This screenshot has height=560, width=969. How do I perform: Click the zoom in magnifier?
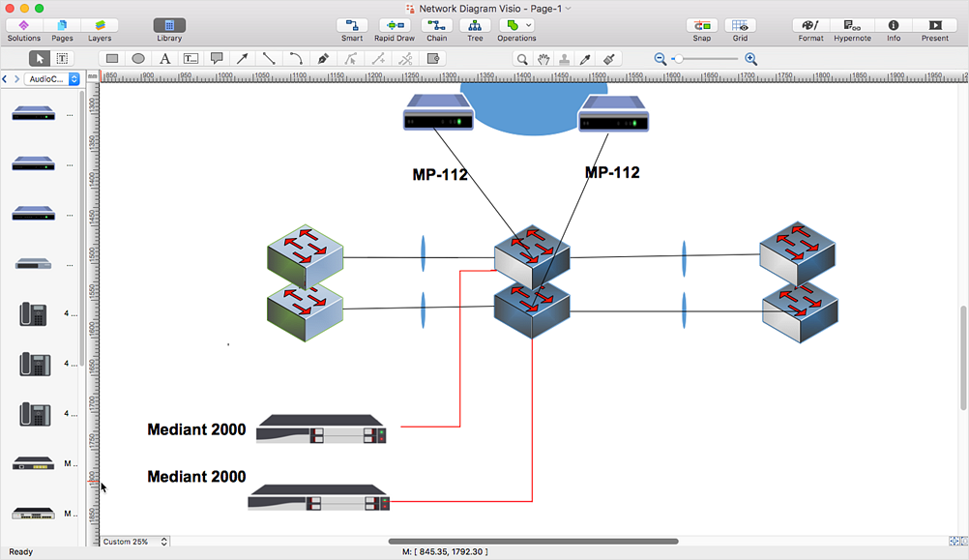750,59
